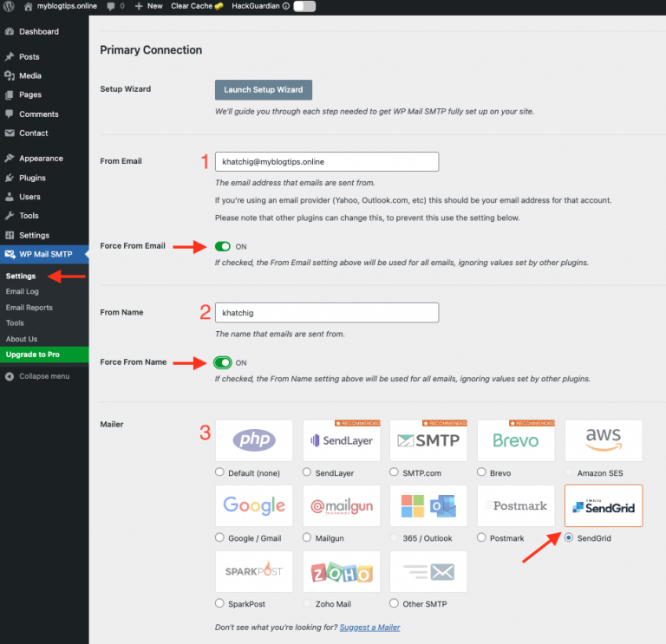Choose the Other SMTP radio button
Viewport: 666px width, 644px height.
(394, 603)
